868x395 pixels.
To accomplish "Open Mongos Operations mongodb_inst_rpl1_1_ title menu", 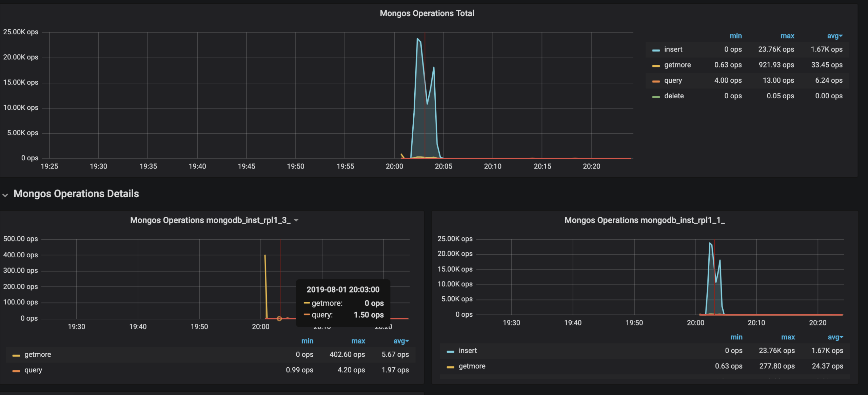I will coord(644,220).
